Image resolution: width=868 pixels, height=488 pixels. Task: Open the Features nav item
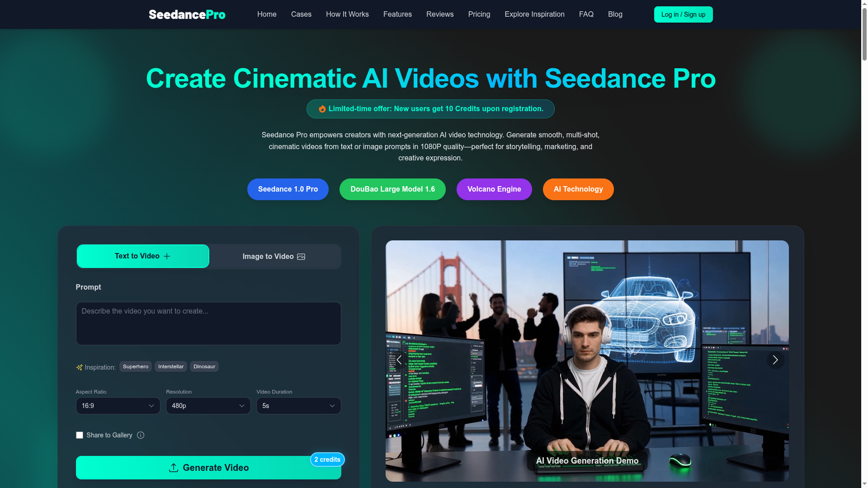397,14
